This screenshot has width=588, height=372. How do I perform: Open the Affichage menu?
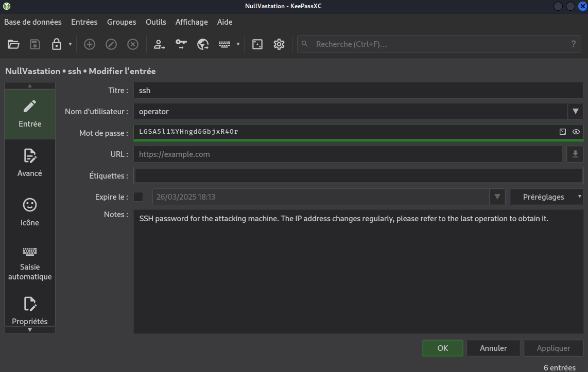pyautogui.click(x=192, y=22)
